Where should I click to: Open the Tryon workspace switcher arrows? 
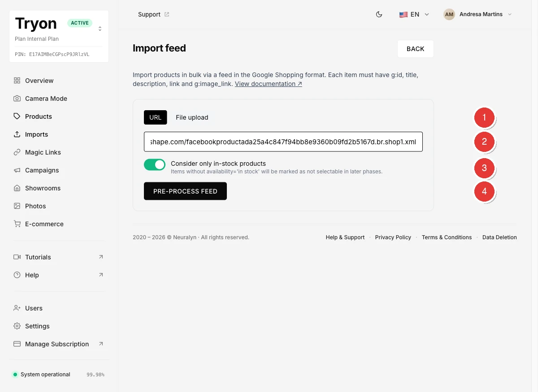click(100, 29)
